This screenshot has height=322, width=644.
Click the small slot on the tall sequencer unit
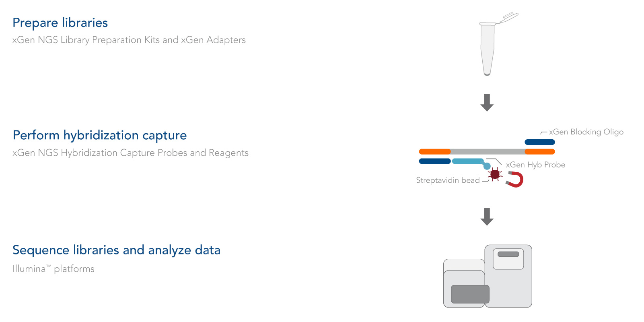point(508,254)
